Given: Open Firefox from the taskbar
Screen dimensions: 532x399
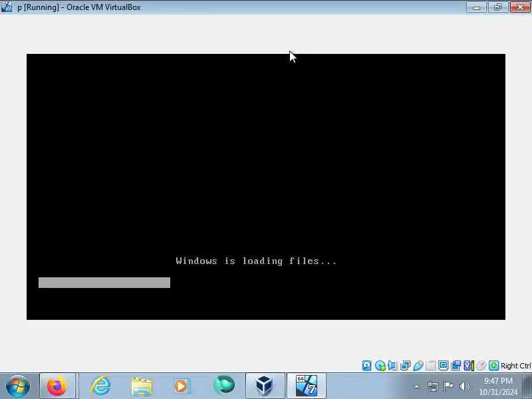Looking at the screenshot, I should (x=57, y=386).
